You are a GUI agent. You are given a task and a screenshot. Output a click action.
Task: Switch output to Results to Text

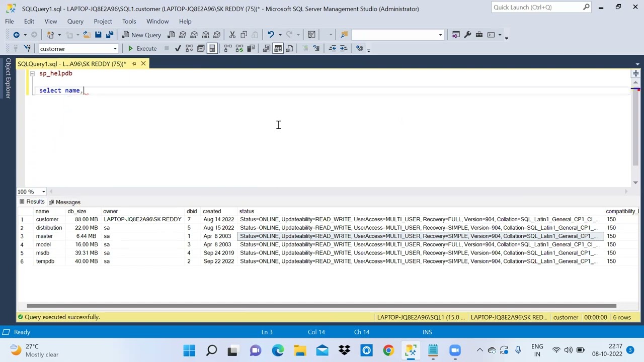pos(267,48)
